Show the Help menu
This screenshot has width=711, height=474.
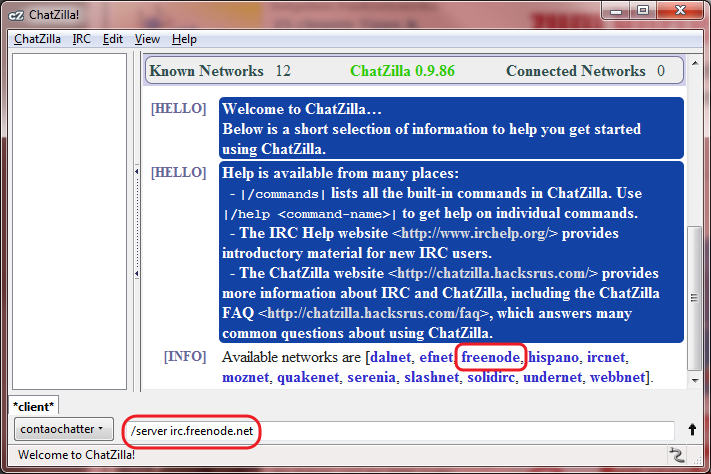(184, 39)
